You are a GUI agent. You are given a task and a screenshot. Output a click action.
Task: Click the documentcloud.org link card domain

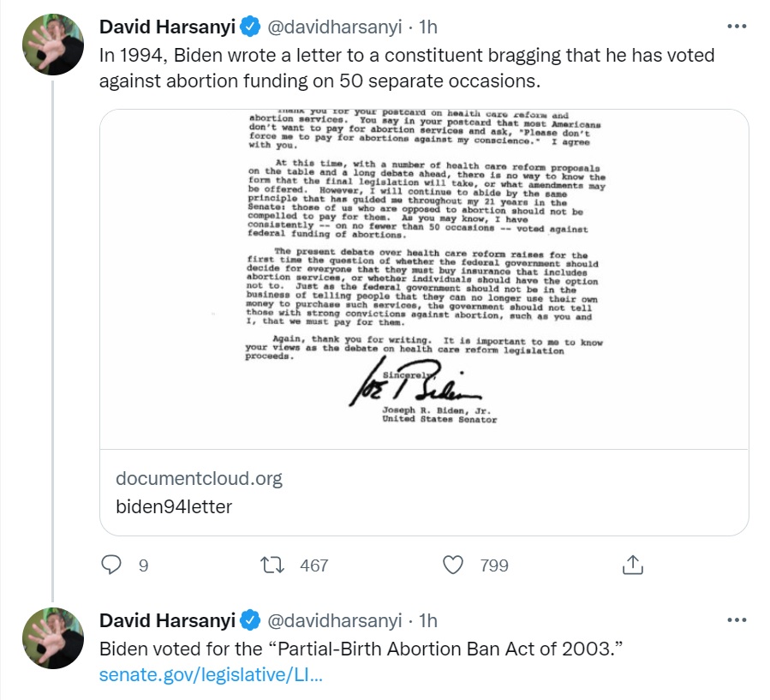(199, 478)
